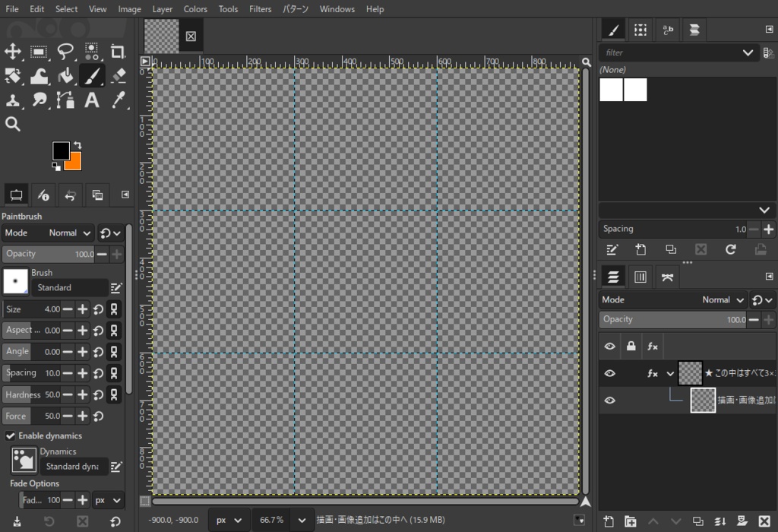Viewport: 778px width, 532px height.
Task: Select the Paintbrush tool
Action: pos(92,76)
